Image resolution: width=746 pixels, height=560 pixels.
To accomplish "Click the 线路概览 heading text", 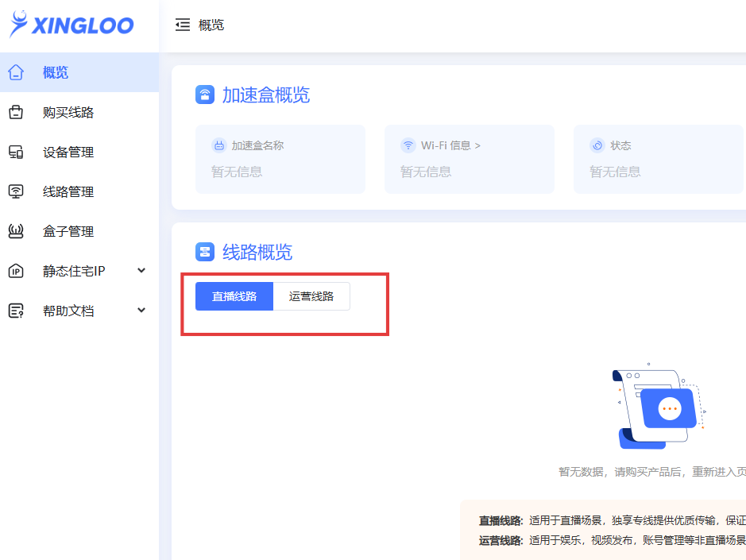I will [x=257, y=252].
